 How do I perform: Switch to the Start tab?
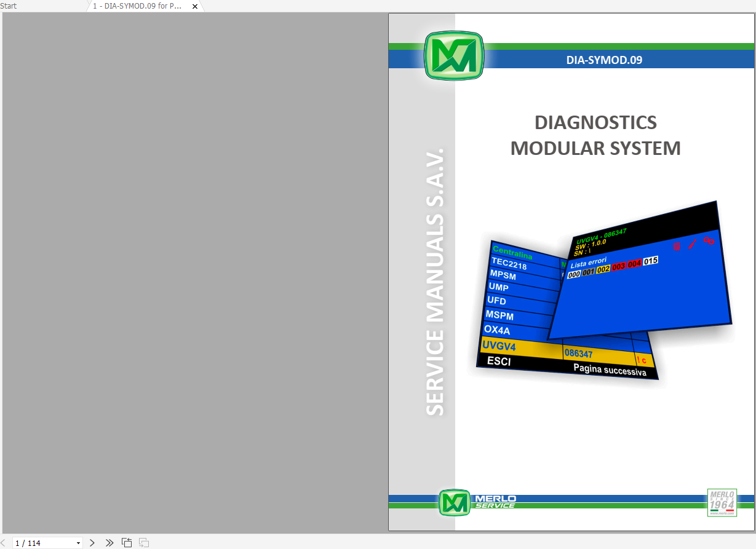tap(9, 6)
